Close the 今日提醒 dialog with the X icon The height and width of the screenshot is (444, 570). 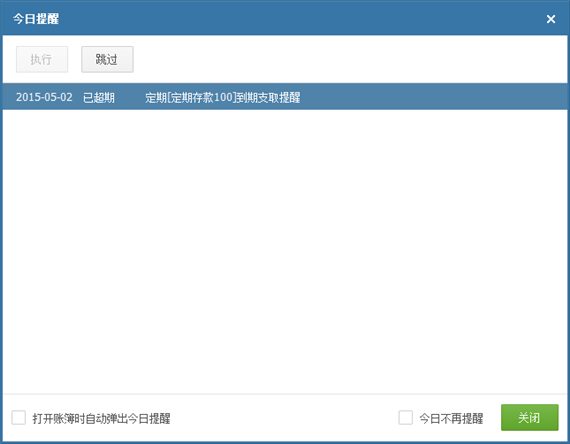coord(551,19)
